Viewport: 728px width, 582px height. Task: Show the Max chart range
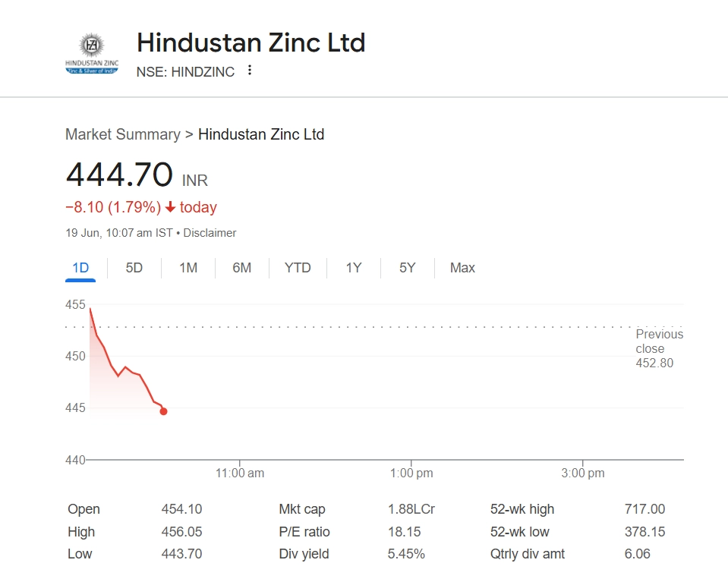(x=462, y=268)
